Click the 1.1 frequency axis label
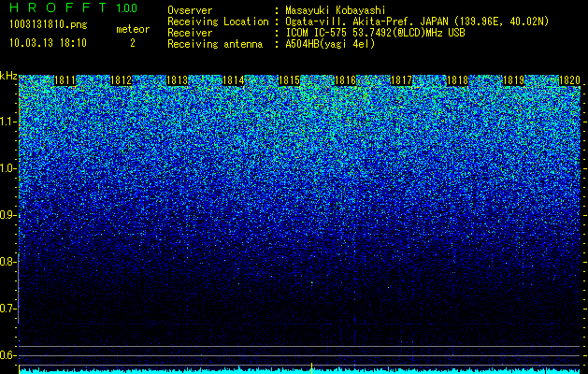Screen dimensions: 588x374 (x=8, y=122)
